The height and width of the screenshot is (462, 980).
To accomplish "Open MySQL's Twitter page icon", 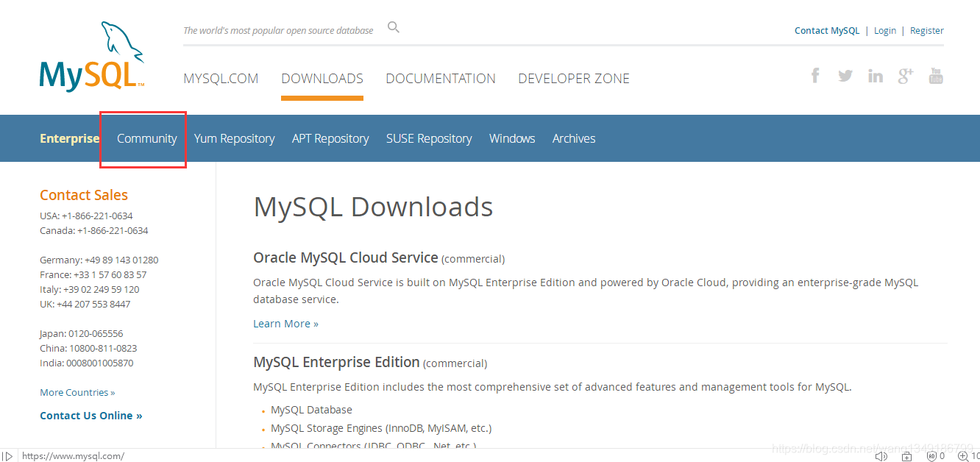I will tap(845, 76).
